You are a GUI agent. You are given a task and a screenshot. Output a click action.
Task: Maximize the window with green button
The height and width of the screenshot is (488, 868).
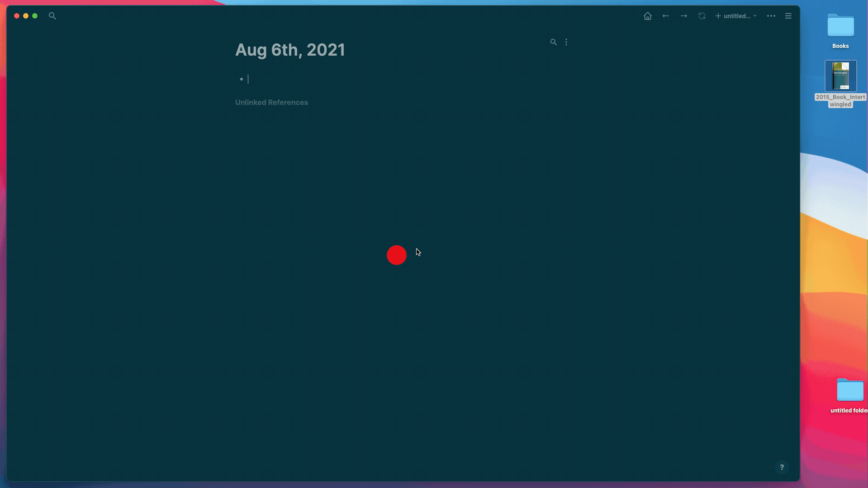point(35,16)
